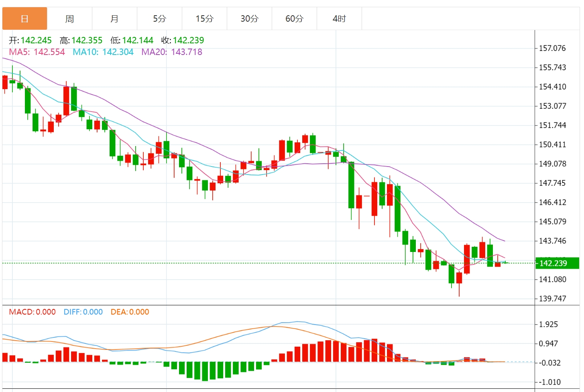Switch to the 5分 timeframe tab
This screenshot has width=584, height=392.
point(160,18)
